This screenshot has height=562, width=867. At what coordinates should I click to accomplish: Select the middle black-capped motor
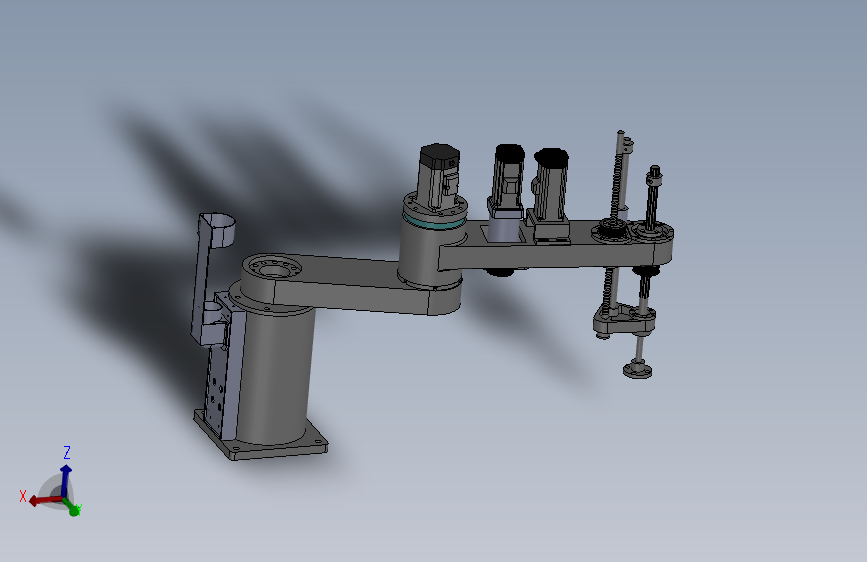click(x=506, y=183)
